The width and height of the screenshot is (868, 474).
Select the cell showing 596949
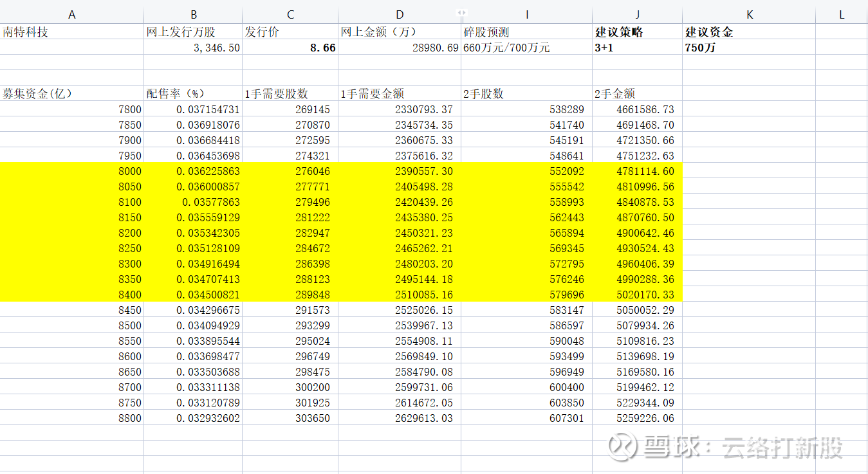(x=527, y=372)
